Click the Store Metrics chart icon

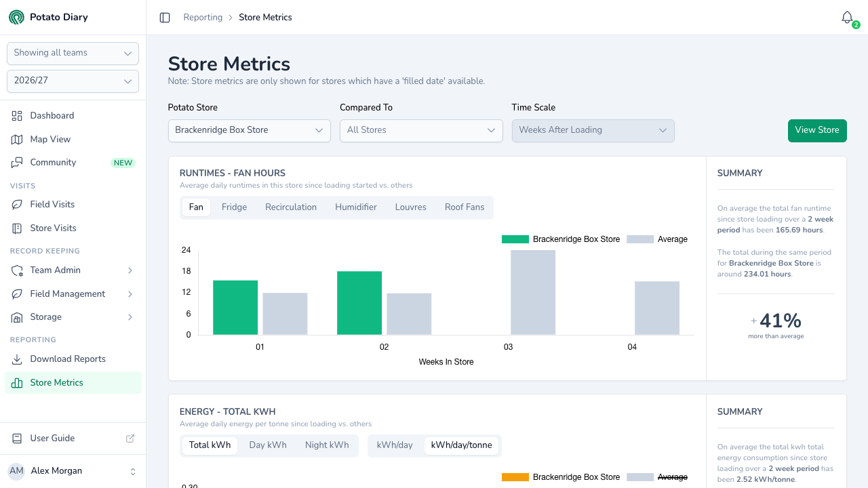point(17,383)
